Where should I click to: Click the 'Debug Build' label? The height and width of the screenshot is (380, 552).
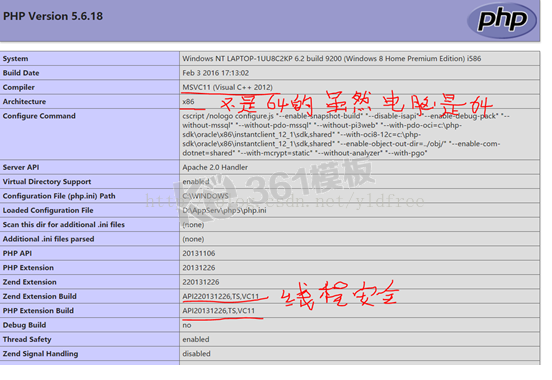click(24, 325)
